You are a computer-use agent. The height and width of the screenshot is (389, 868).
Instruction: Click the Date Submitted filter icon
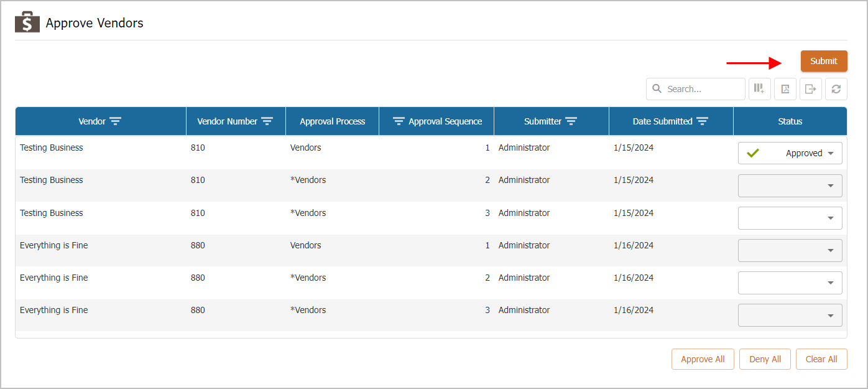tap(702, 121)
